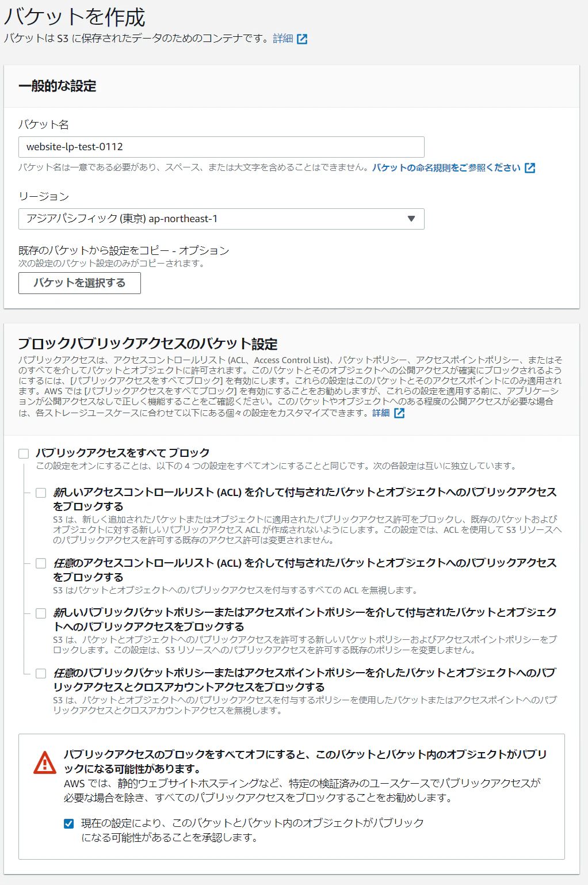Click the 一般的な設定 section heading
Screen dimensions: 588x885
pos(58,86)
